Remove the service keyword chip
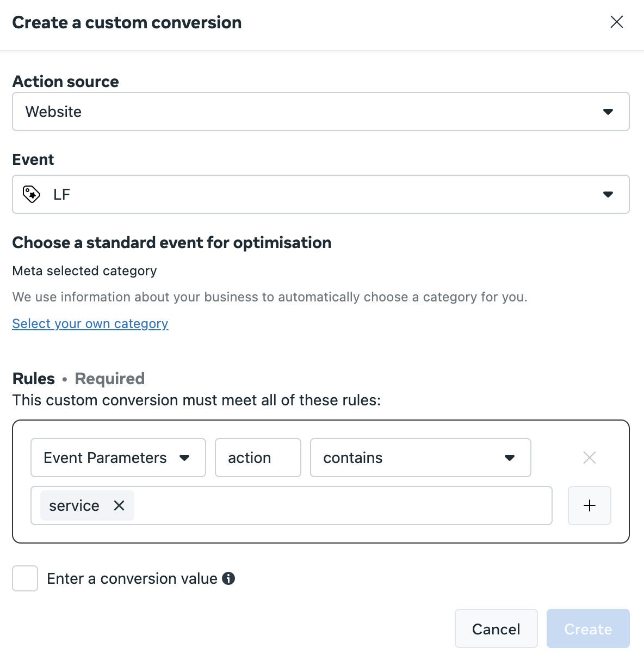The width and height of the screenshot is (644, 654). click(x=119, y=505)
